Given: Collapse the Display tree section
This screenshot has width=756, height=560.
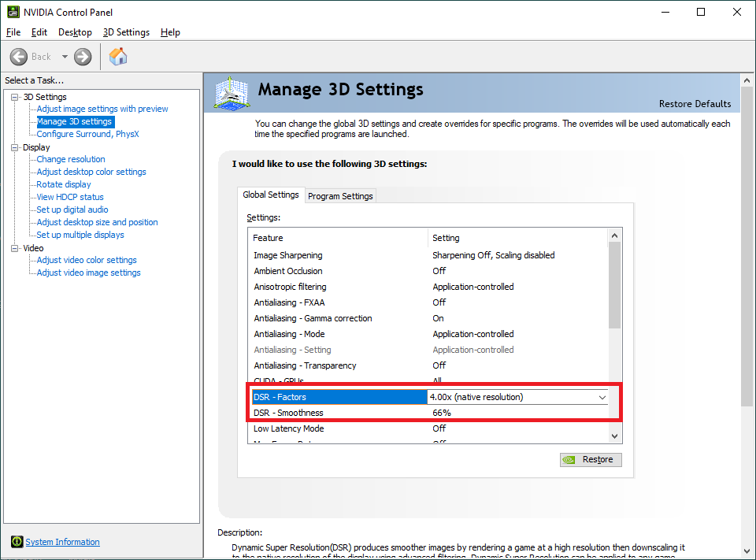Looking at the screenshot, I should pos(13,146).
